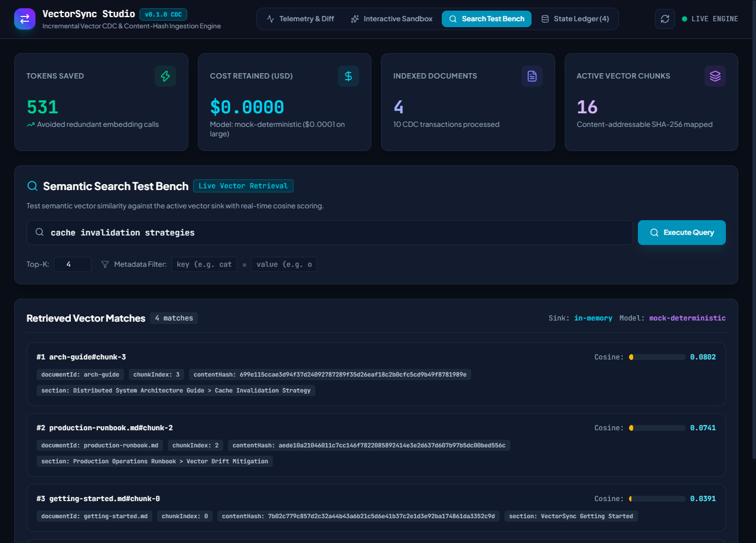Screen dimensions: 756x543
Task: Click the VectorSync Getting Started section tag
Action: (571, 516)
